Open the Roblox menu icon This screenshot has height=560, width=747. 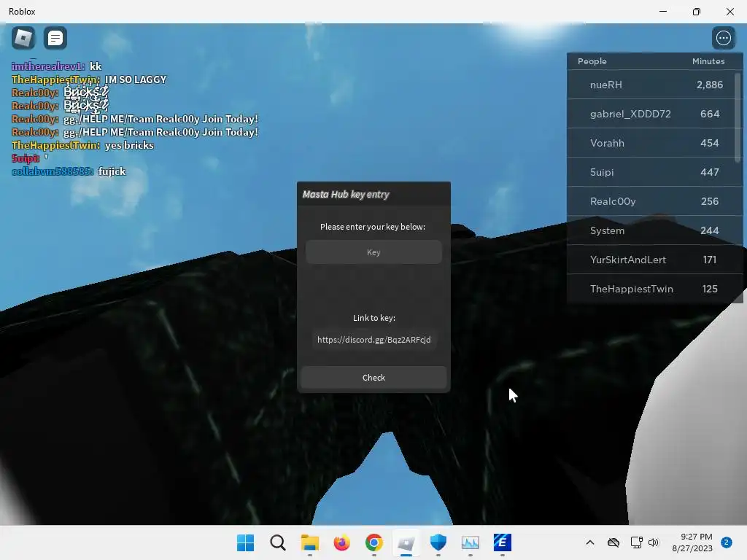click(23, 38)
